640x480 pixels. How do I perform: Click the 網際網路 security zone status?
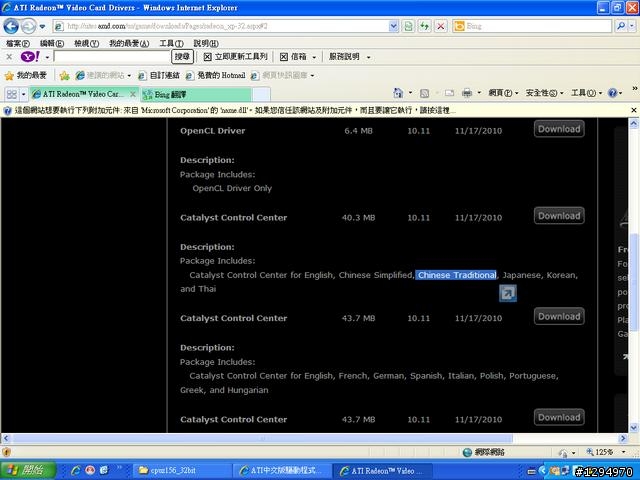tap(484, 452)
